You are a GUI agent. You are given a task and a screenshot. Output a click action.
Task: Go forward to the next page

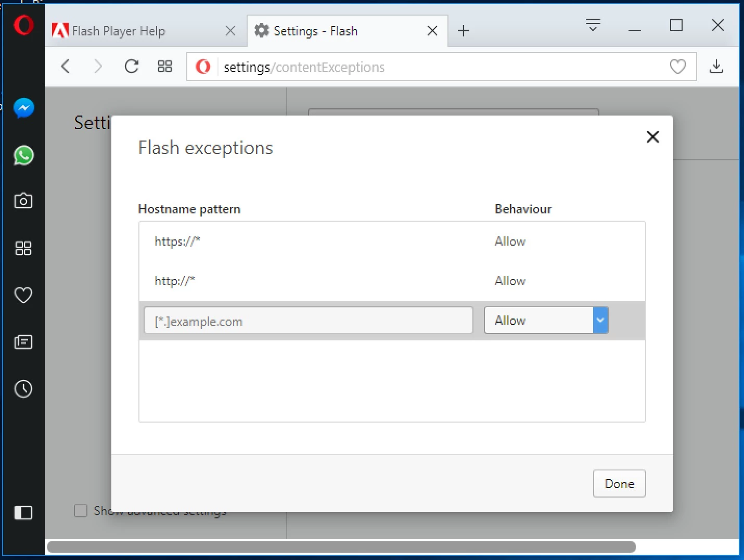point(98,66)
